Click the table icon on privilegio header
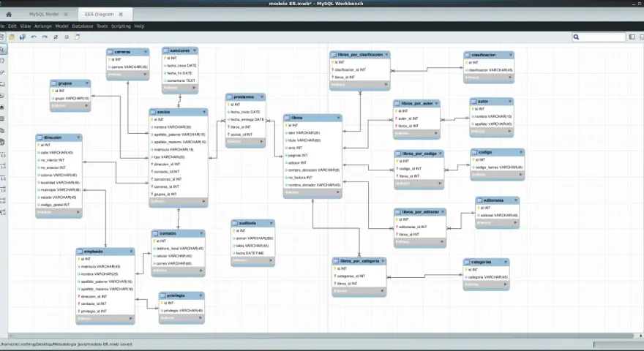The height and width of the screenshot is (351, 644). coord(163,295)
